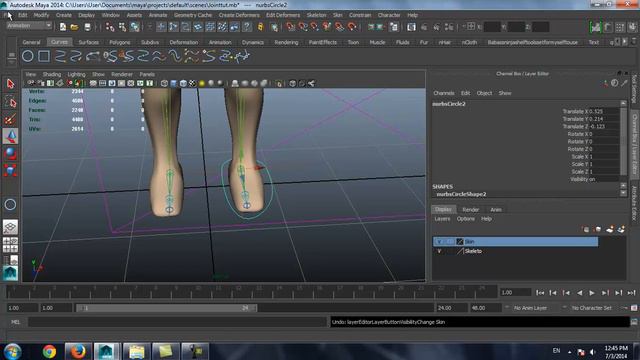The image size is (640, 360).
Task: Open the No Character Set dropdown
Action: click(x=591, y=308)
